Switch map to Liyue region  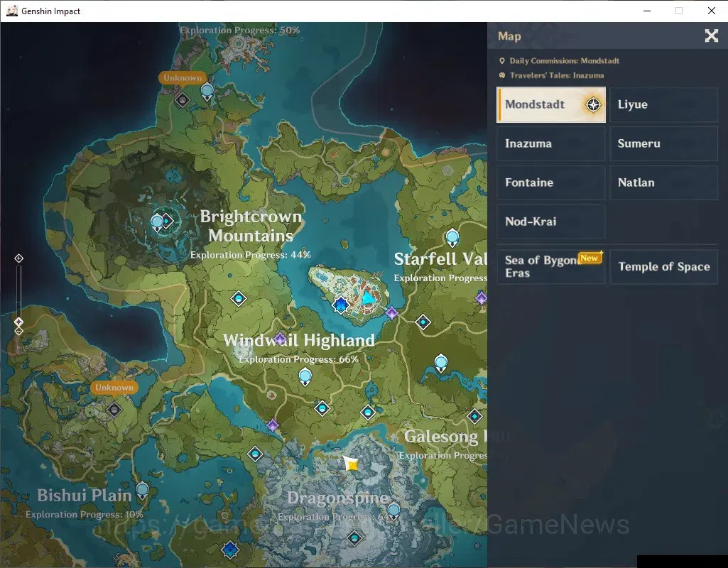pyautogui.click(x=663, y=105)
